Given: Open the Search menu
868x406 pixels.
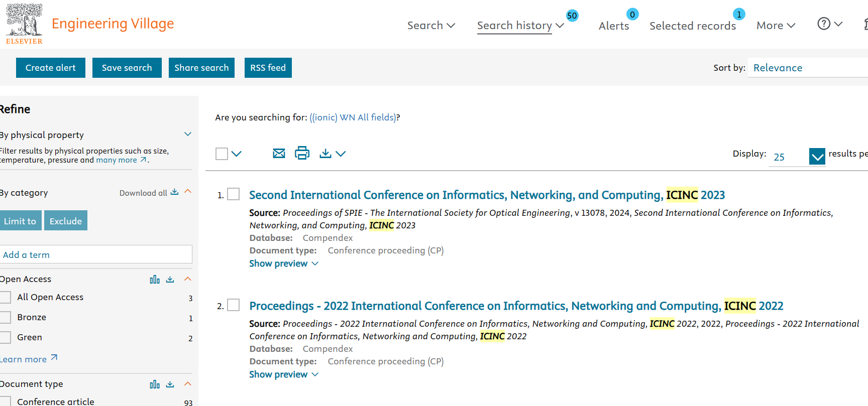Looking at the screenshot, I should pyautogui.click(x=431, y=26).
